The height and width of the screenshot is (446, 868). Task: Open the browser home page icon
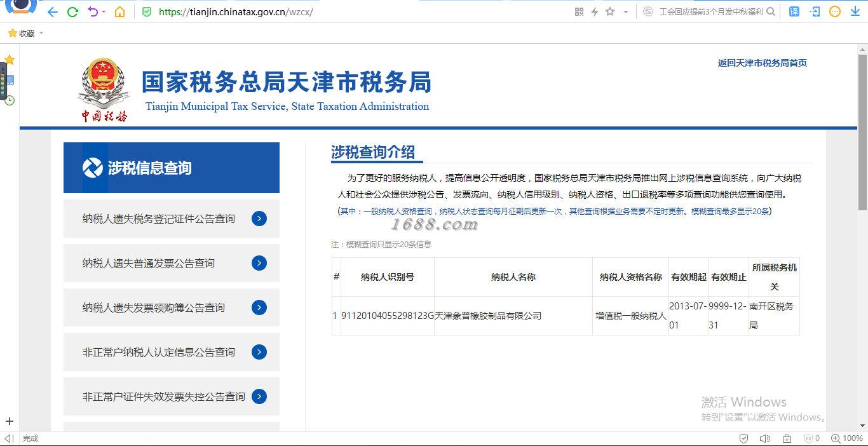[x=119, y=11]
